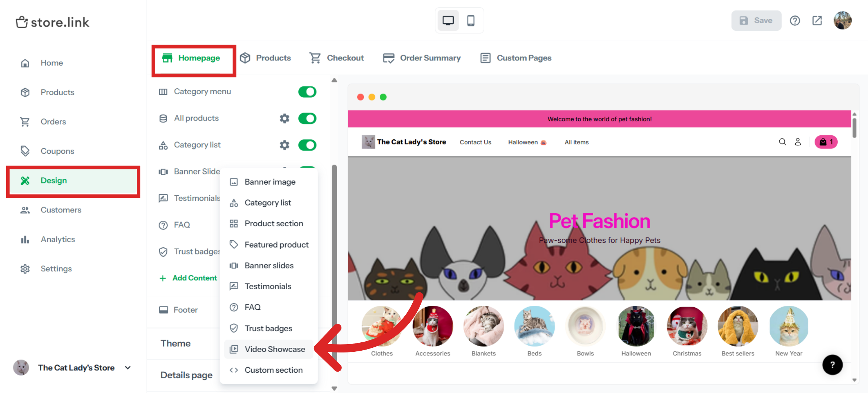Image resolution: width=868 pixels, height=393 pixels.
Task: Click the store.link logo
Action: click(52, 22)
